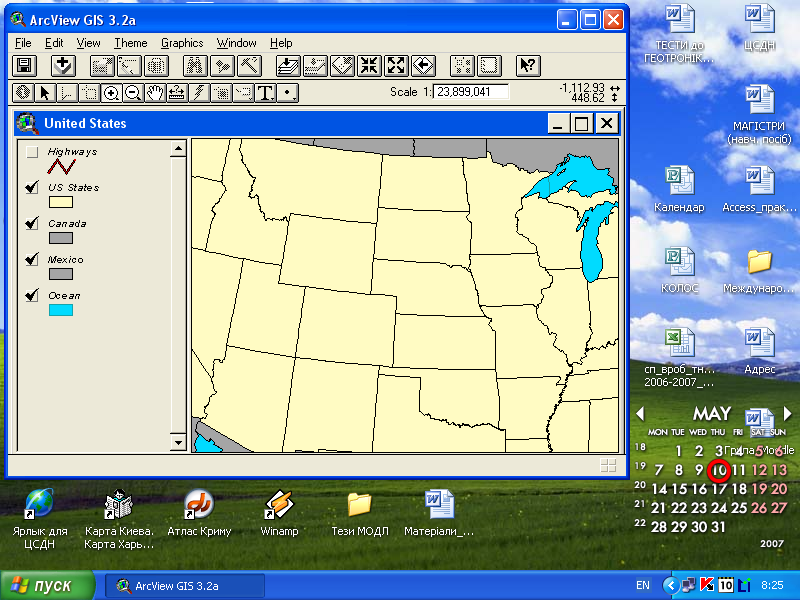This screenshot has width=800, height=600.
Task: Click the Add Theme plus icon
Action: (x=64, y=66)
